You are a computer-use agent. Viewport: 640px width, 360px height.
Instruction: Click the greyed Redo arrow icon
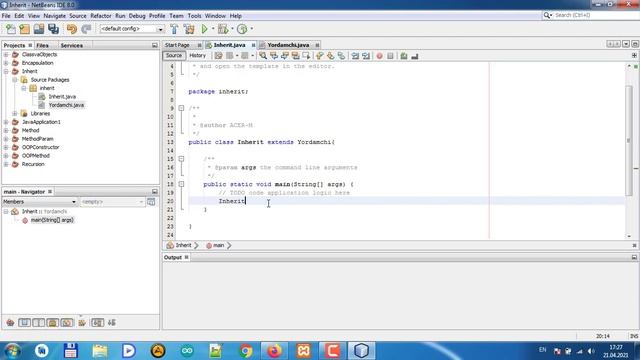(x=86, y=29)
